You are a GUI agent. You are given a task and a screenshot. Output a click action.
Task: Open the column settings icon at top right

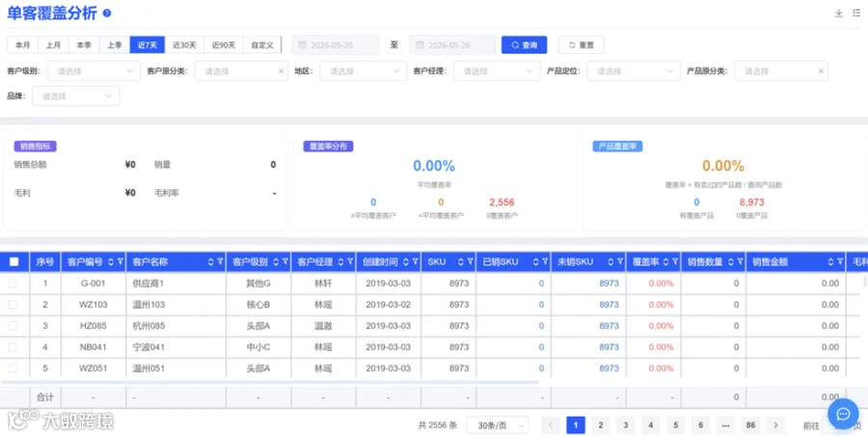856,14
